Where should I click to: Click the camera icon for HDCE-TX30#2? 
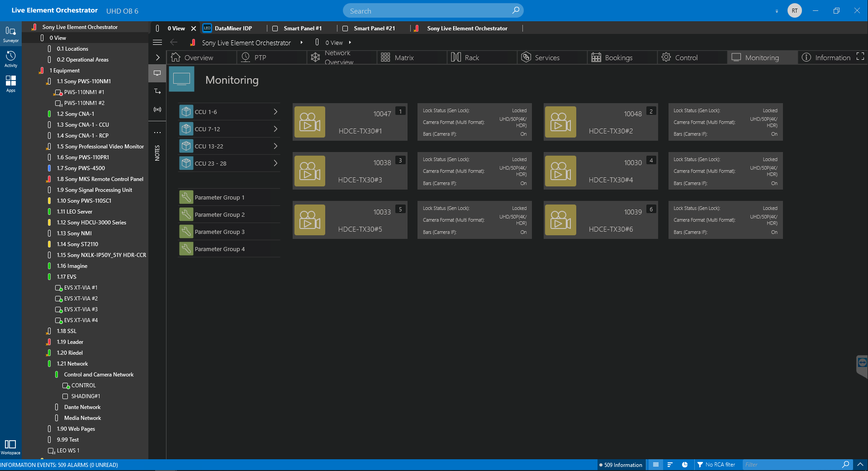pyautogui.click(x=560, y=122)
